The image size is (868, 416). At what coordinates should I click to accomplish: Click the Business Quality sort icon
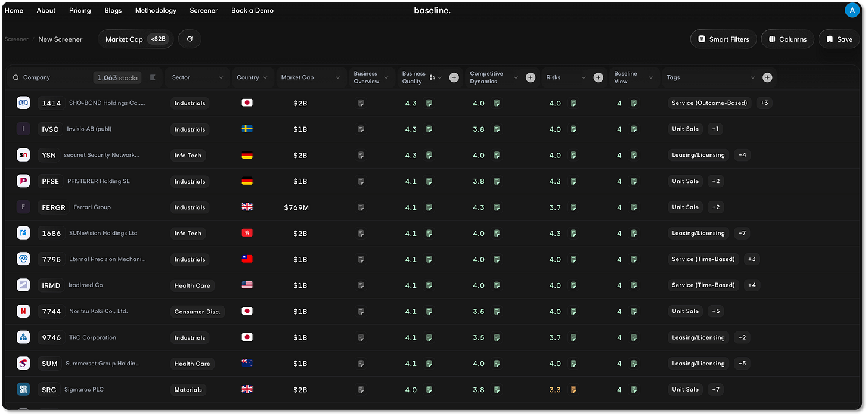click(x=432, y=77)
